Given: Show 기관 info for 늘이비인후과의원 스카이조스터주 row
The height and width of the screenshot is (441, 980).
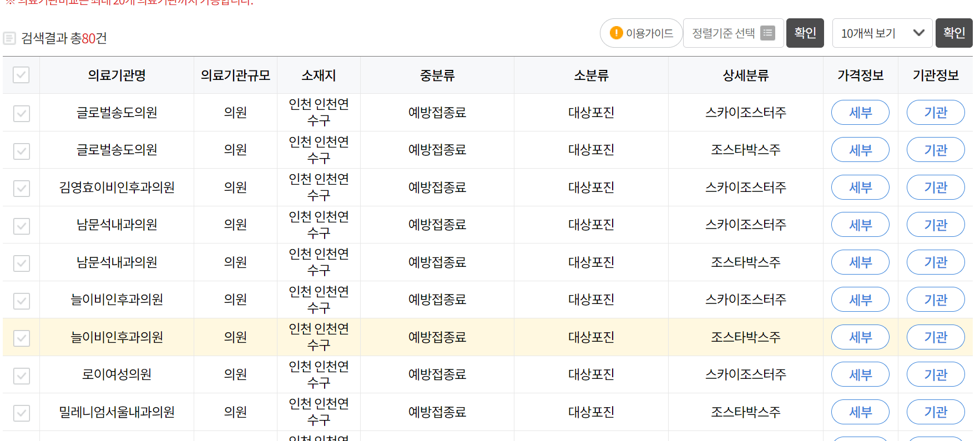Looking at the screenshot, I should [x=936, y=300].
